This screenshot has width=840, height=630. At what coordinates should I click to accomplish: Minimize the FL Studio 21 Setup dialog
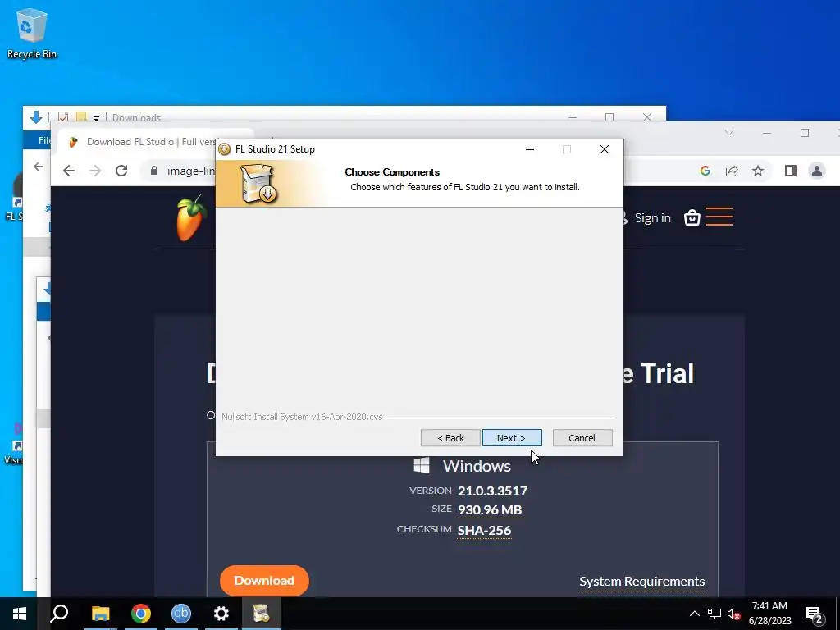pyautogui.click(x=530, y=149)
